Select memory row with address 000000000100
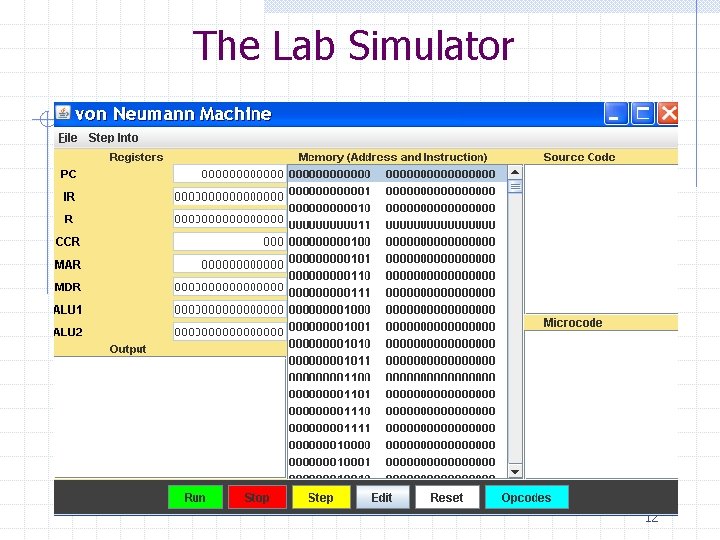 (x=398, y=242)
